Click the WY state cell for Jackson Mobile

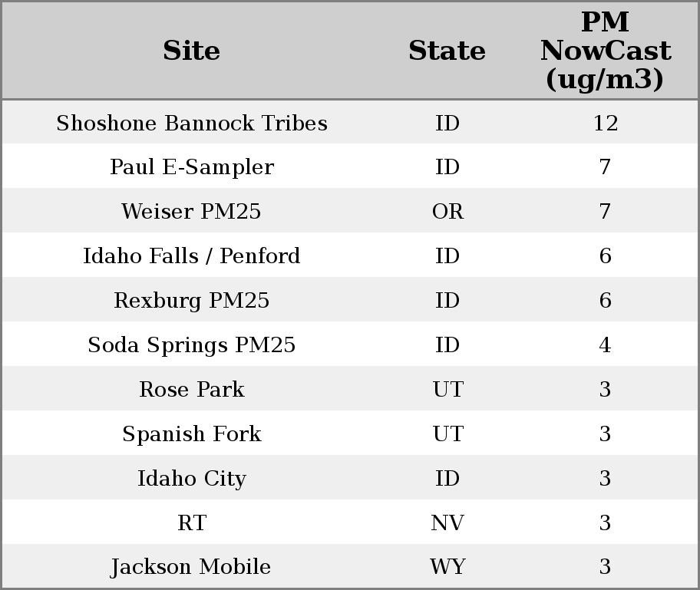tap(447, 567)
